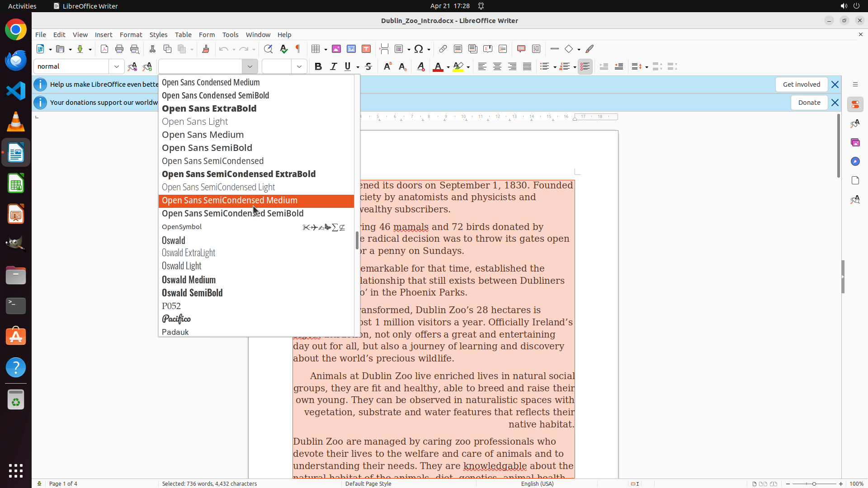Toggle Italic formatting
868x488 pixels.
pyautogui.click(x=333, y=66)
